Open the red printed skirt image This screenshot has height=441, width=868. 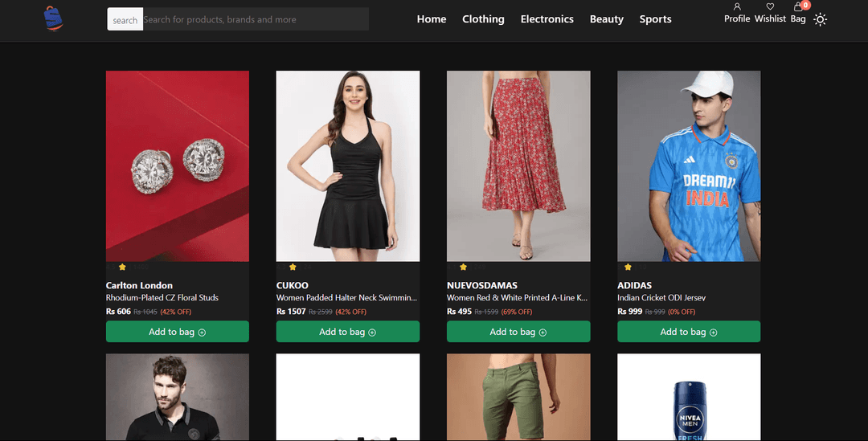coord(518,166)
